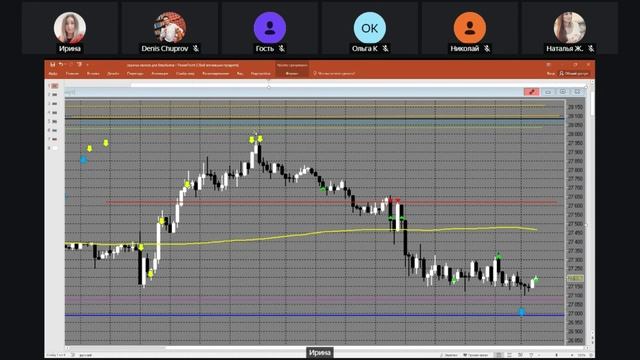Screen dimensions: 640x360
Task: Switch to the Вид ribbon tab
Action: point(240,73)
